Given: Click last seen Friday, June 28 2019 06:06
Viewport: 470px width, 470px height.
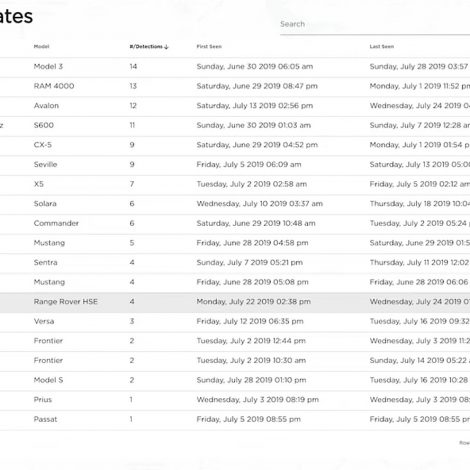Looking at the screenshot, I should click(419, 282).
